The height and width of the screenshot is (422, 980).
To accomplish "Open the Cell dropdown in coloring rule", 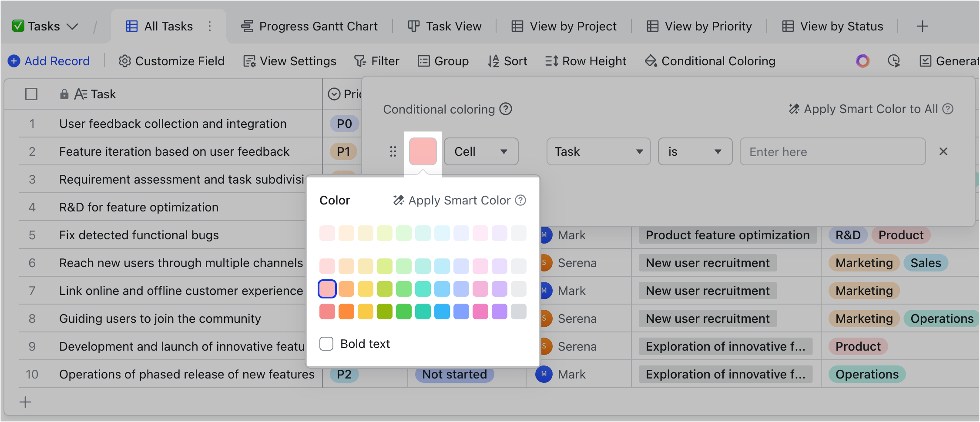I will (480, 151).
